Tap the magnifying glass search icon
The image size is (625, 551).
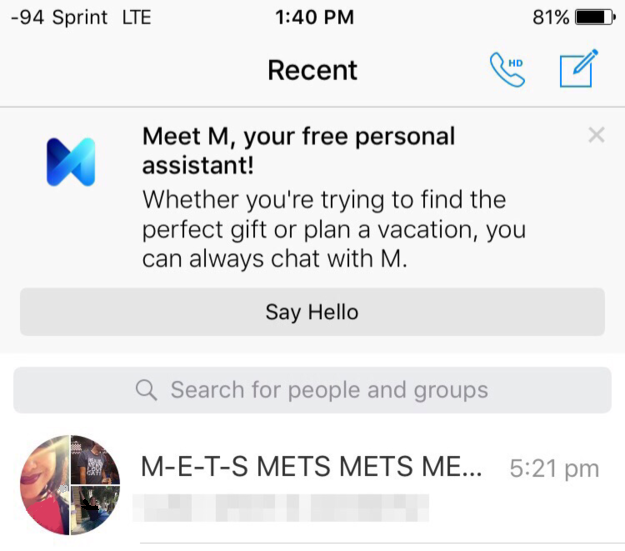pyautogui.click(x=147, y=390)
